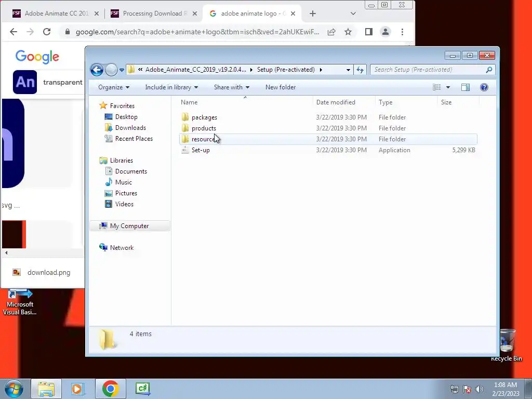This screenshot has height=399, width=532.
Task: Select the products folder icon
Action: [185, 128]
